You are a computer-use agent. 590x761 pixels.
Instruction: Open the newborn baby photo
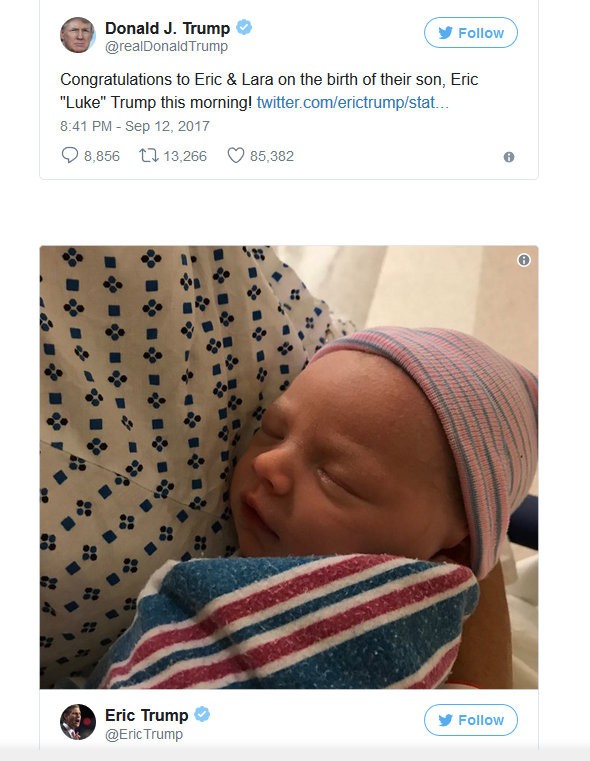coord(289,467)
